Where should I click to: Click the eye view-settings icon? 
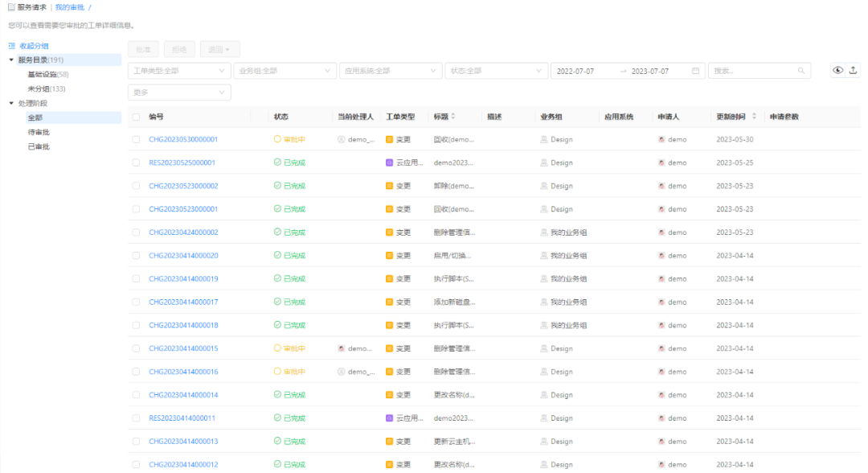[837, 70]
